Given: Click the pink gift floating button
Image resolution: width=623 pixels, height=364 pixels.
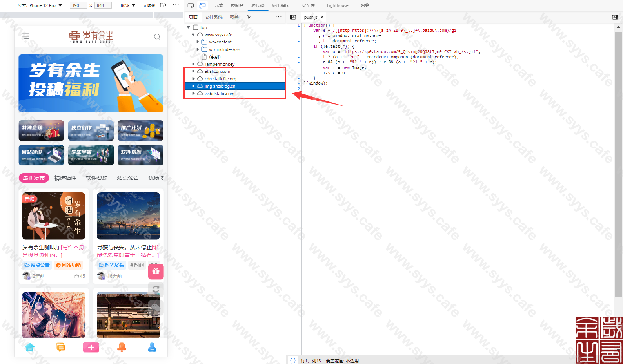Looking at the screenshot, I should pos(156,272).
